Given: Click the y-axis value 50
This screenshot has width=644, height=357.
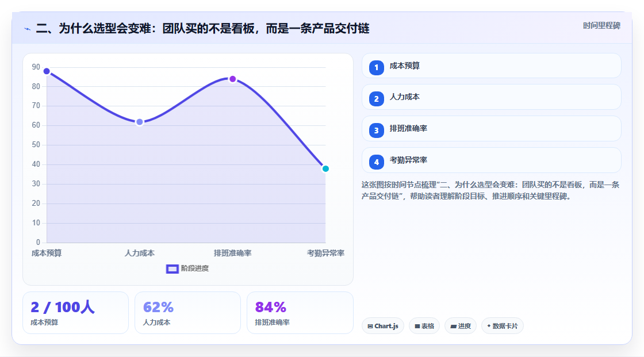Looking at the screenshot, I should (36, 145).
